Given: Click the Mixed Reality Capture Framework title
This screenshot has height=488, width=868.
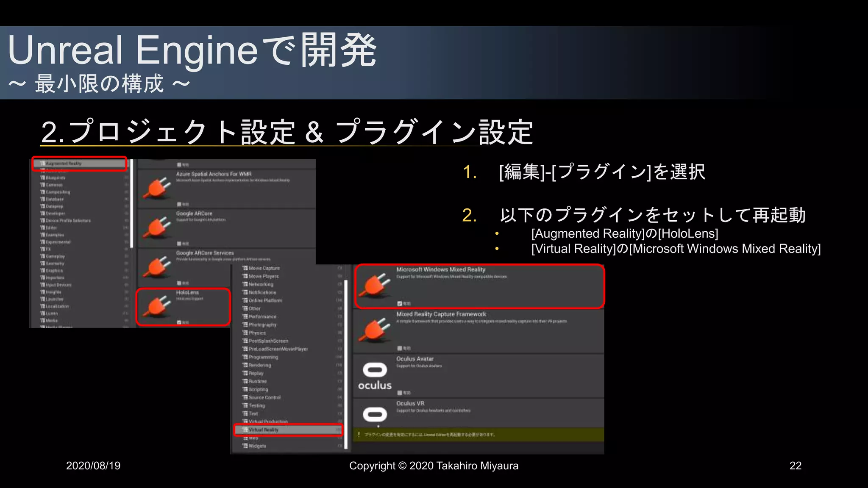Looking at the screenshot, I should coord(441,314).
